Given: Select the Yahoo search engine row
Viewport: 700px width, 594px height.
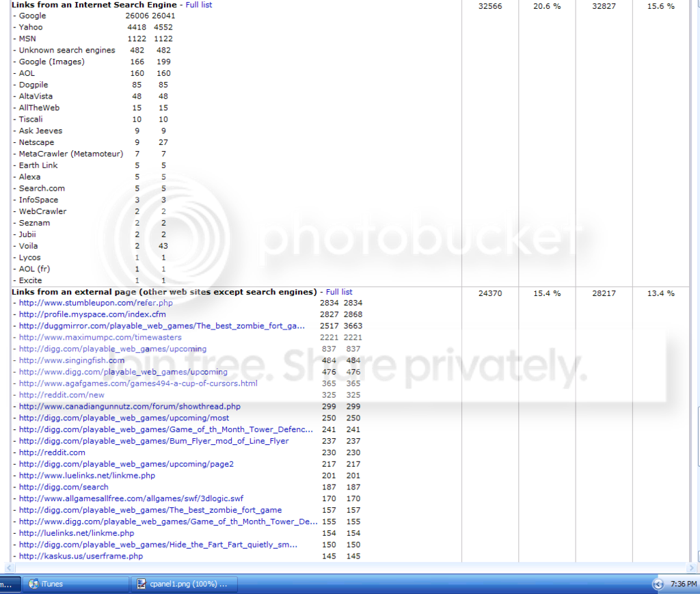Looking at the screenshot, I should click(x=93, y=27).
